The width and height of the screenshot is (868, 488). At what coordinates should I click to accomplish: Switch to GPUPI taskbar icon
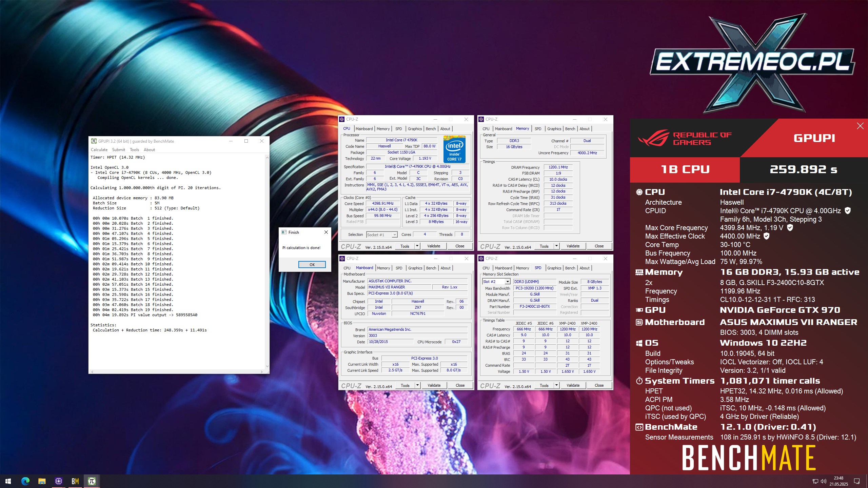click(92, 481)
